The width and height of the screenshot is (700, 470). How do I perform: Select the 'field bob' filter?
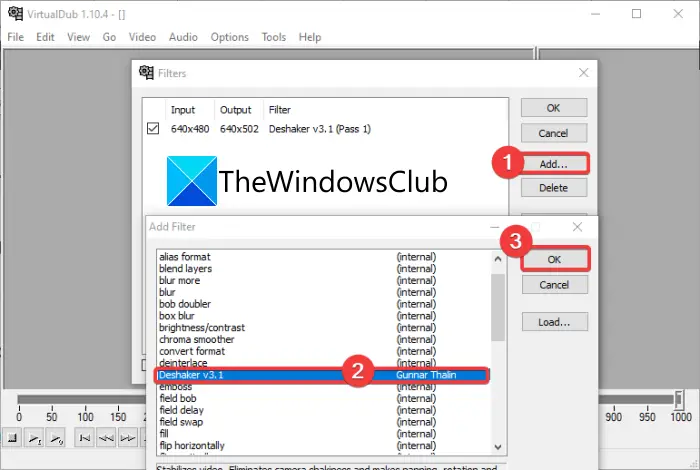(x=324, y=398)
